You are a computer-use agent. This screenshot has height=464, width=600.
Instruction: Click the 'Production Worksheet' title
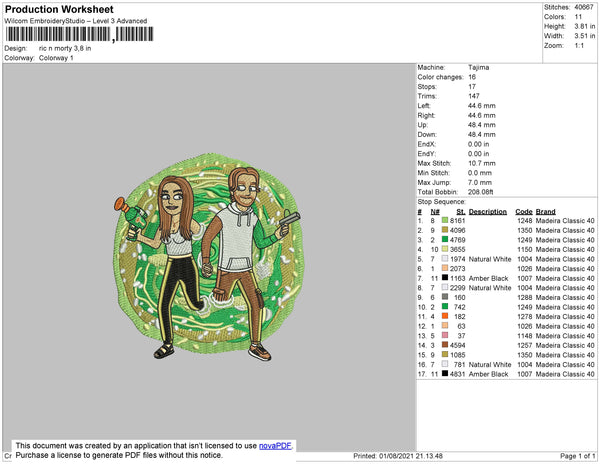[59, 10]
